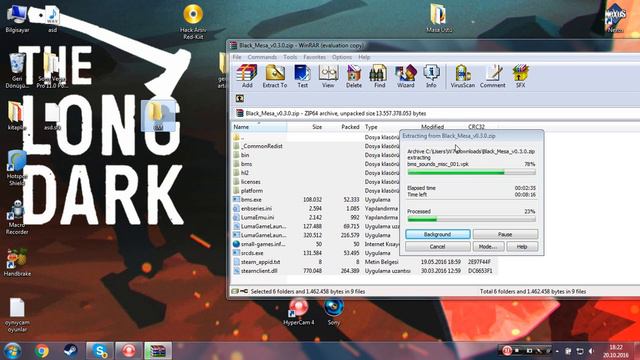
Task: Select the Handbrake desktop icon
Action: [x=17, y=262]
